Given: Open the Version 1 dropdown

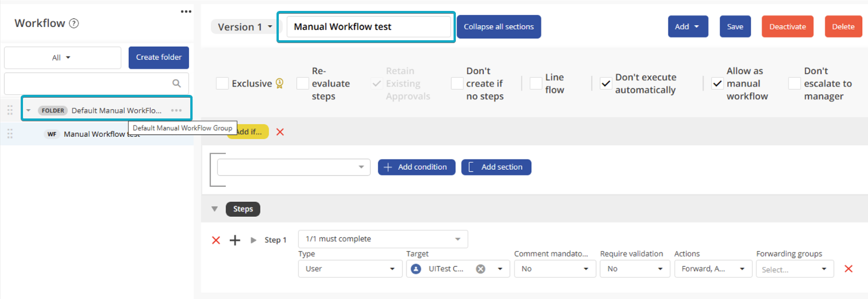Looking at the screenshot, I should tap(244, 27).
